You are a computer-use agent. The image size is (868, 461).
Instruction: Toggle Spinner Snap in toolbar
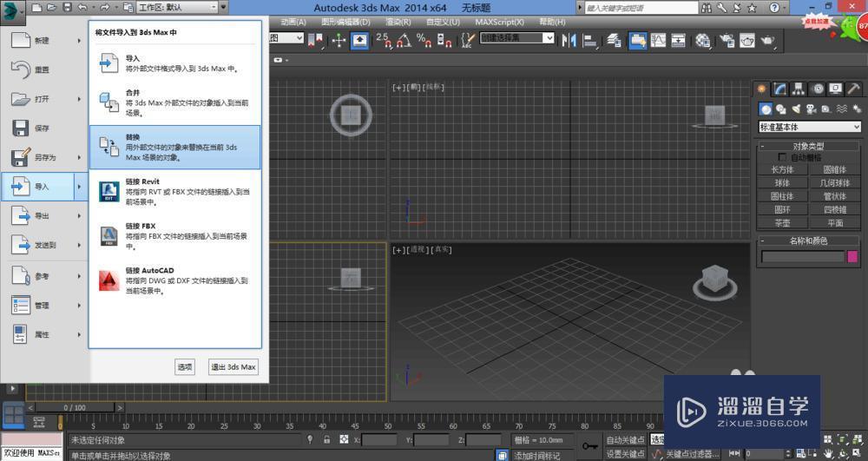pos(444,41)
